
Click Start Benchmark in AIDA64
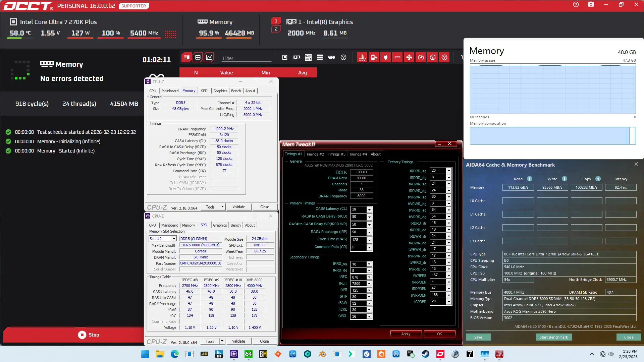click(553, 337)
